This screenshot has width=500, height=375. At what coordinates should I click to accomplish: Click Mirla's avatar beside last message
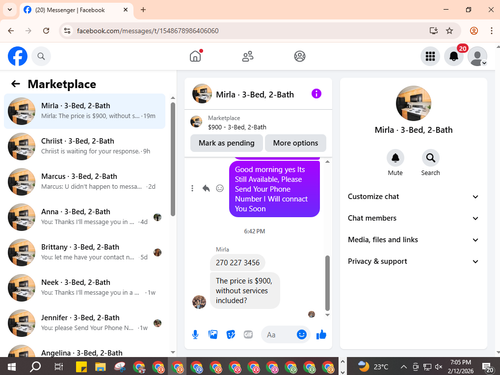(199, 302)
